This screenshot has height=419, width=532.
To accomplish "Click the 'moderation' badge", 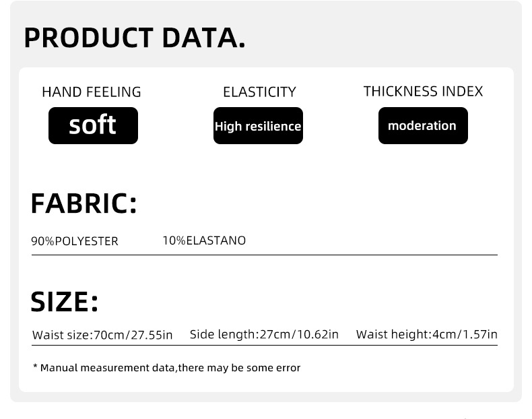I will (422, 125).
